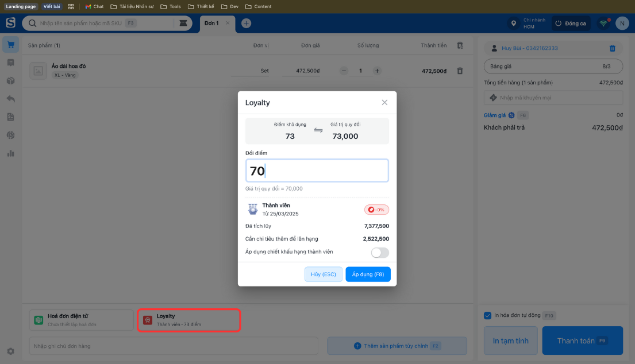Click the Thanh toán button
635x364 pixels.
point(582,340)
